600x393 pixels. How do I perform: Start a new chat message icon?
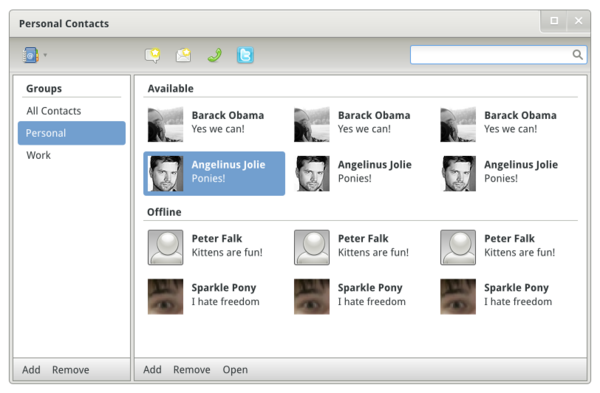tap(153, 55)
